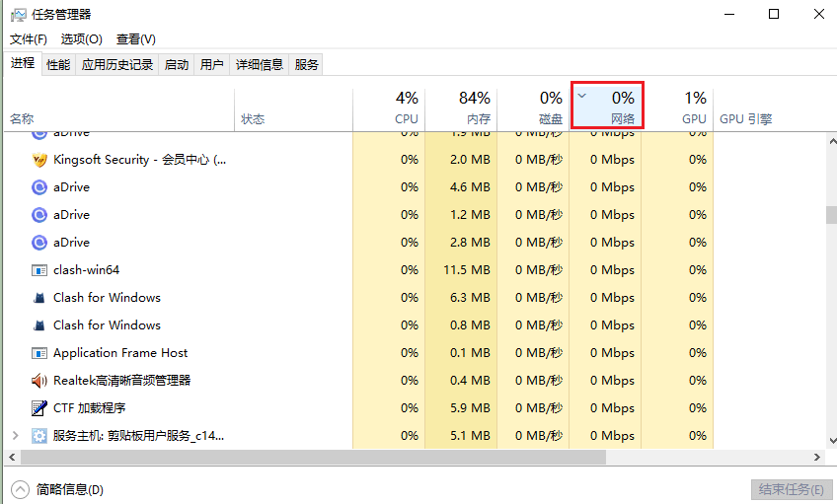Click the 服务主机 gear icon

[x=38, y=436]
